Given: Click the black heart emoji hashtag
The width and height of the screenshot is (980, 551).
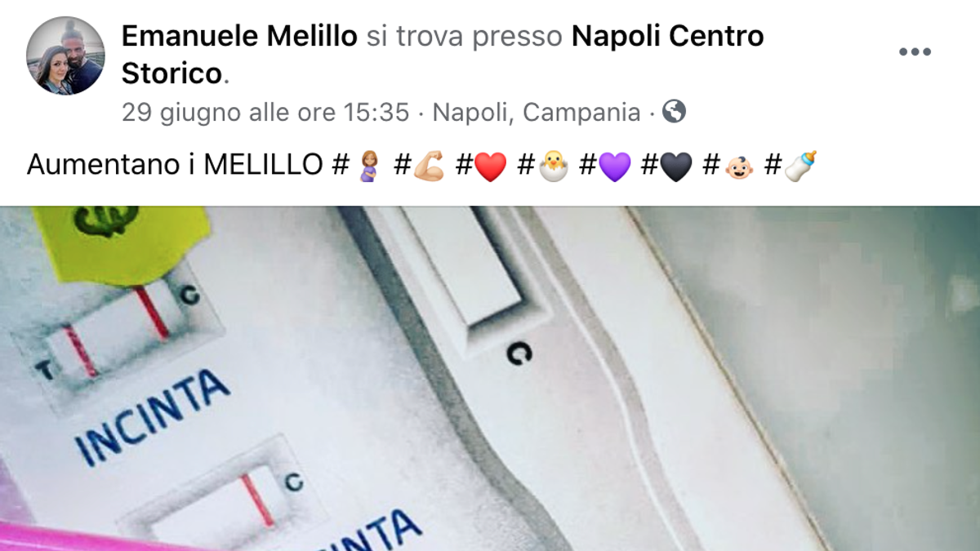Looking at the screenshot, I should pos(667,166).
